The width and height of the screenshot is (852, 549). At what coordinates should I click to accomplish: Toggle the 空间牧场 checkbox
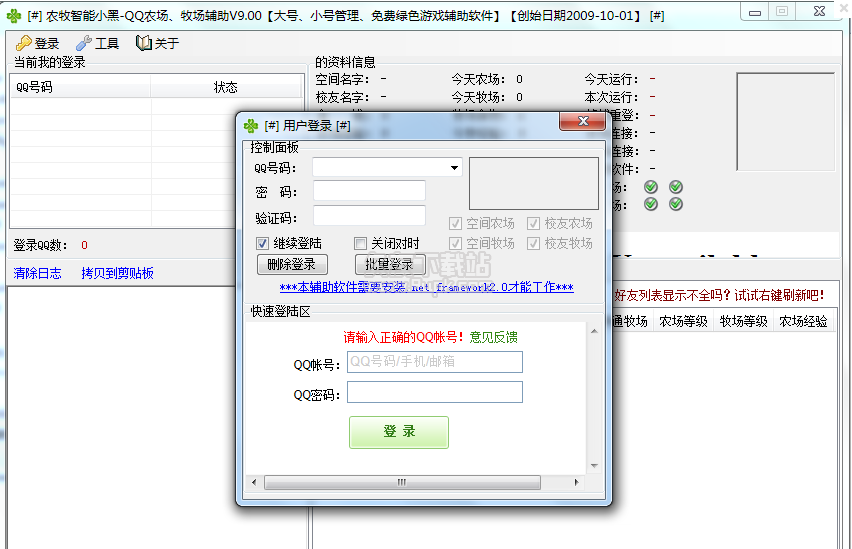click(x=455, y=243)
